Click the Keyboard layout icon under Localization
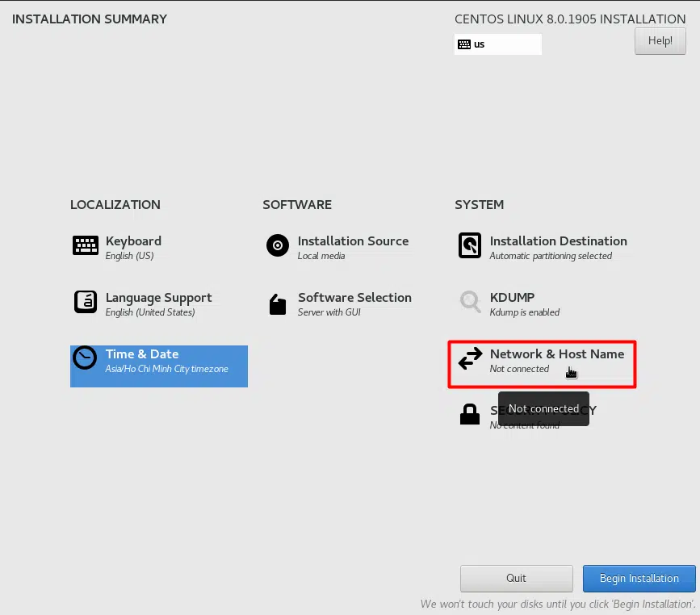Viewport: 700px width, 615px height. [86, 246]
